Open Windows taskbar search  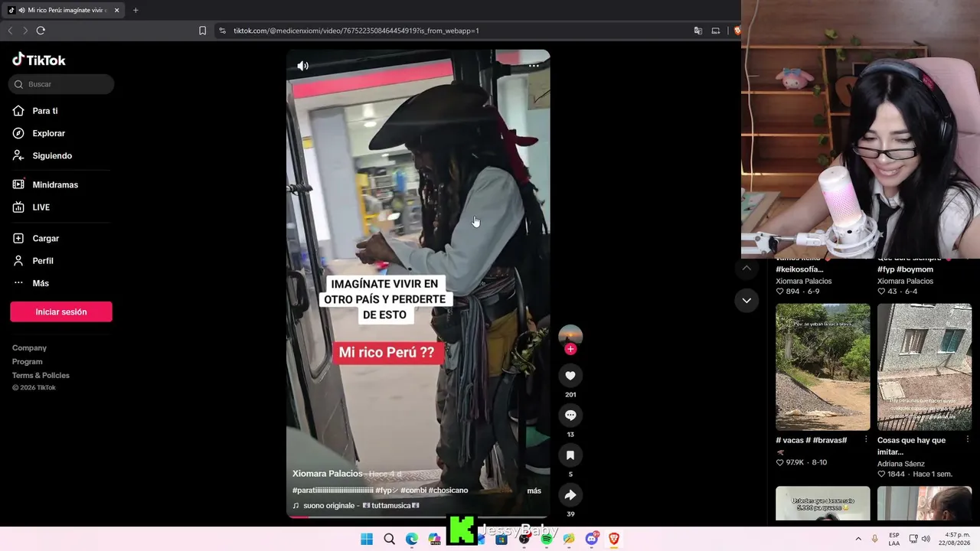tap(389, 540)
